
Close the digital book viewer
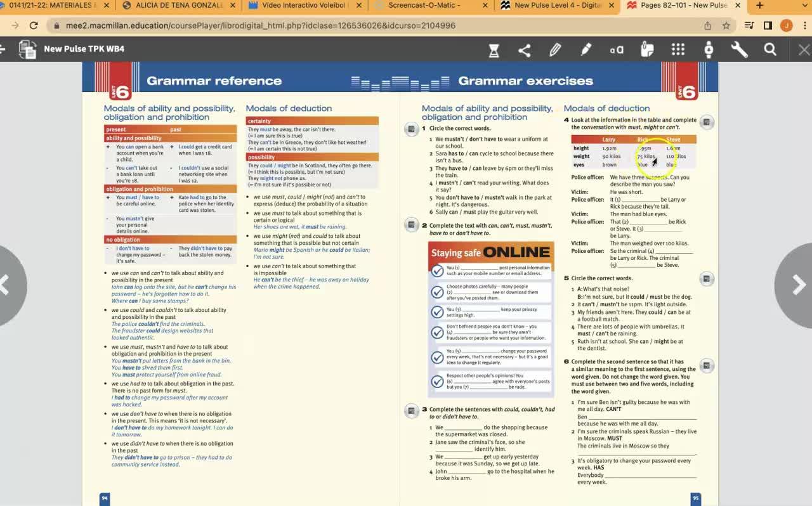pyautogui.click(x=804, y=49)
